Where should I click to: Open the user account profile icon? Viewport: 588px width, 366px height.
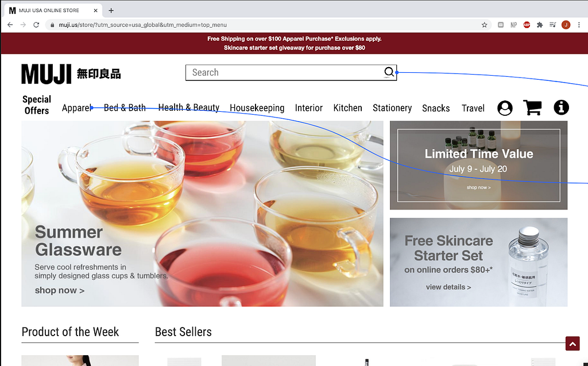[x=505, y=108]
